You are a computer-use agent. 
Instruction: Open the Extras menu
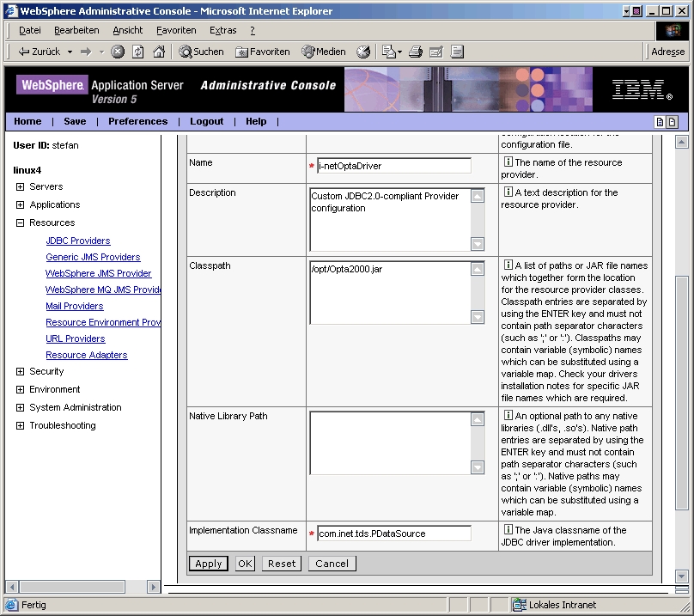(x=222, y=31)
